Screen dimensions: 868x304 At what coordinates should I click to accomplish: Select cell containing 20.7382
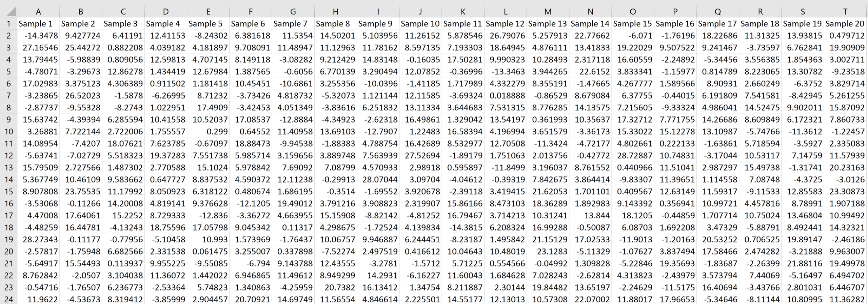click(x=335, y=288)
